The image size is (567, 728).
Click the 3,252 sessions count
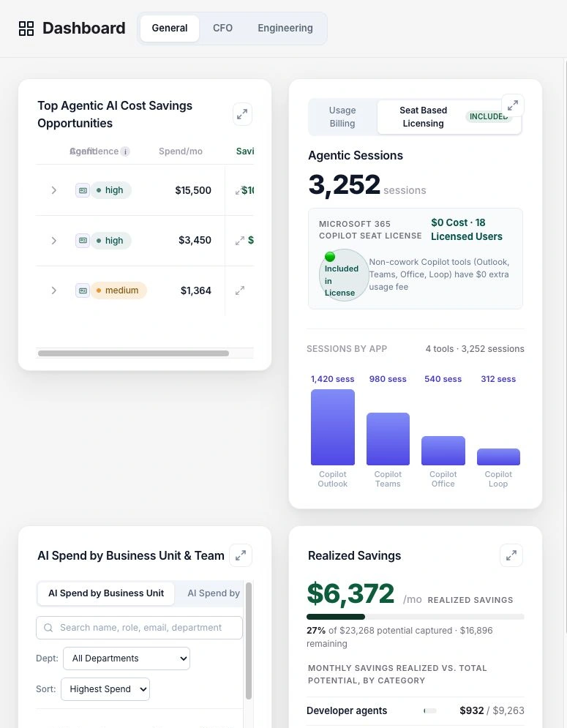point(344,185)
